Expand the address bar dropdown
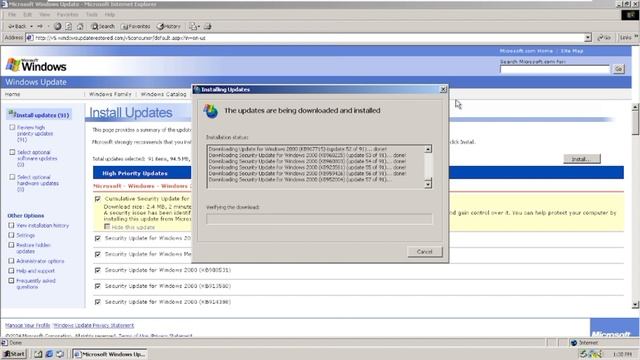Viewport: 640px width, 360px height. pyautogui.click(x=588, y=38)
